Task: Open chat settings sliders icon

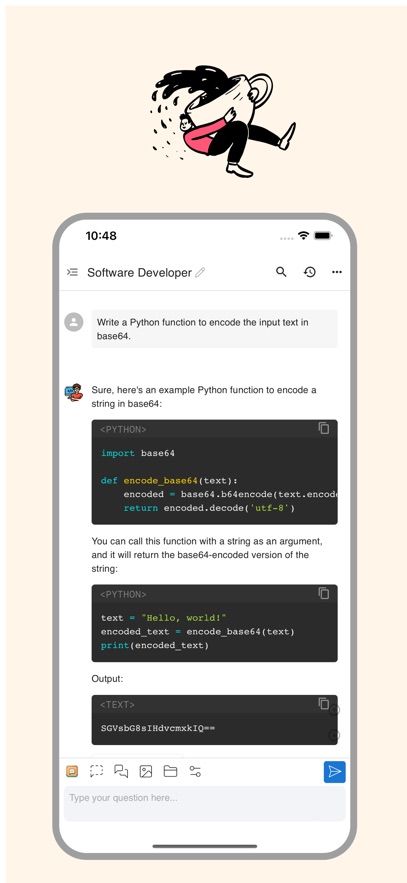Action: pos(195,771)
